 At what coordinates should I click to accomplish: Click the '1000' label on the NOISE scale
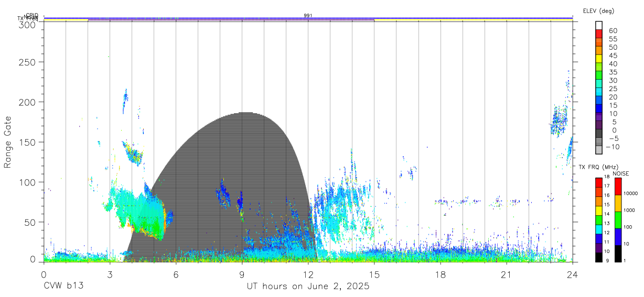(629, 210)
